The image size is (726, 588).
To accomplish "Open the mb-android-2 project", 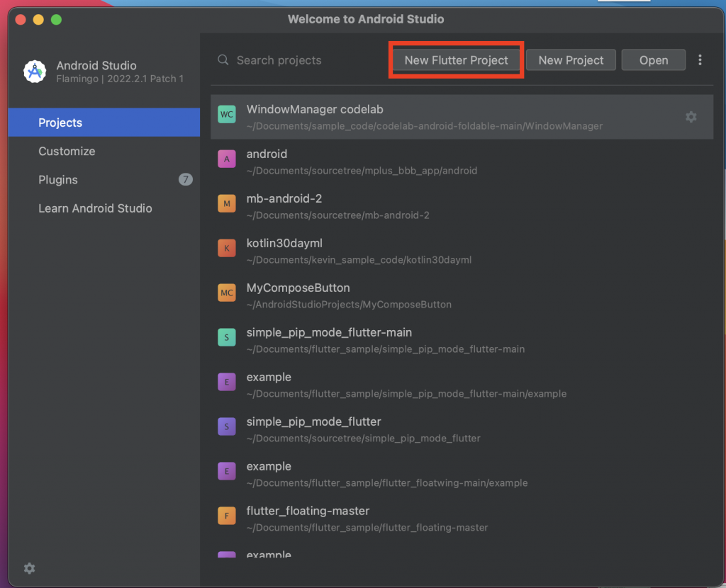I will click(462, 206).
